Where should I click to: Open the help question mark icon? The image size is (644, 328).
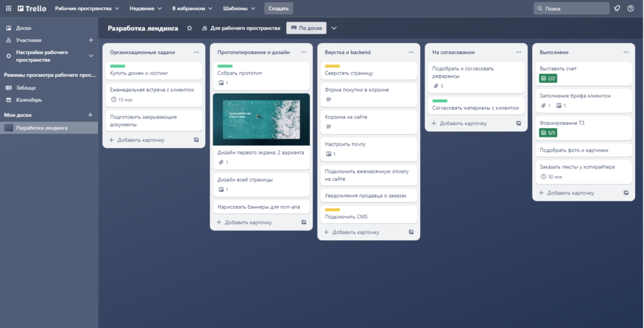630,8
